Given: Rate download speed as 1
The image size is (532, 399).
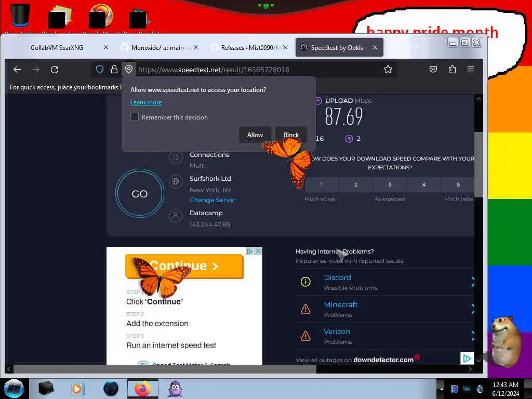Looking at the screenshot, I should point(322,184).
